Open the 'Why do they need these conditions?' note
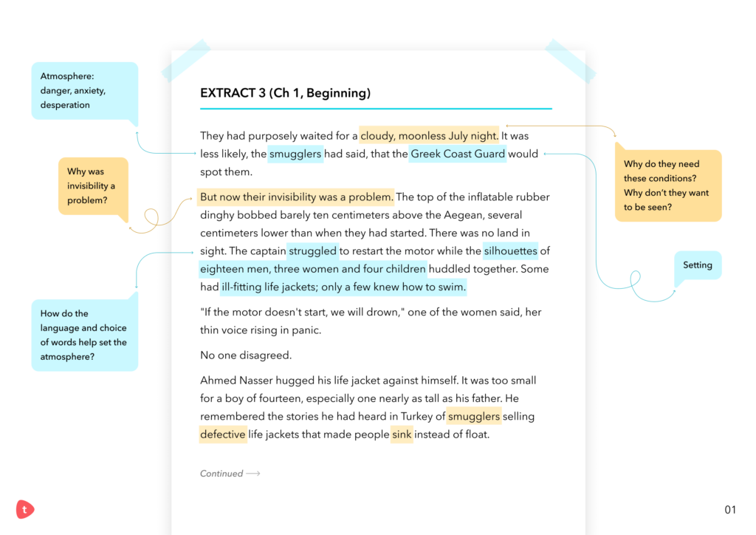Image resolution: width=756 pixels, height=535 pixels. tap(667, 185)
